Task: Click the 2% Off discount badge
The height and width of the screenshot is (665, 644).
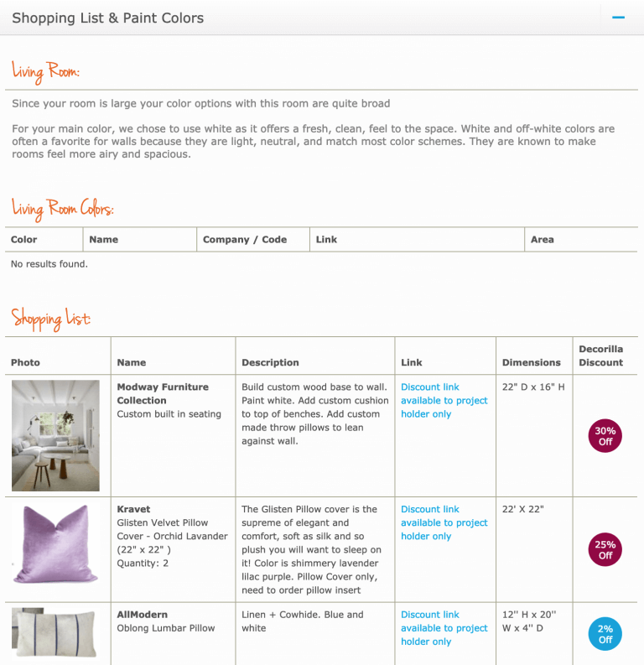Action: [x=605, y=634]
